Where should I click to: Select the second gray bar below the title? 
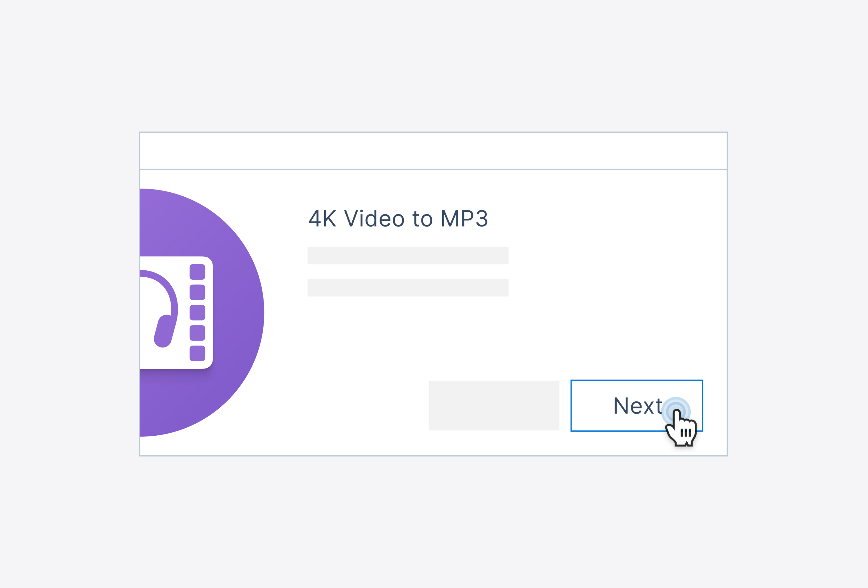pyautogui.click(x=408, y=288)
